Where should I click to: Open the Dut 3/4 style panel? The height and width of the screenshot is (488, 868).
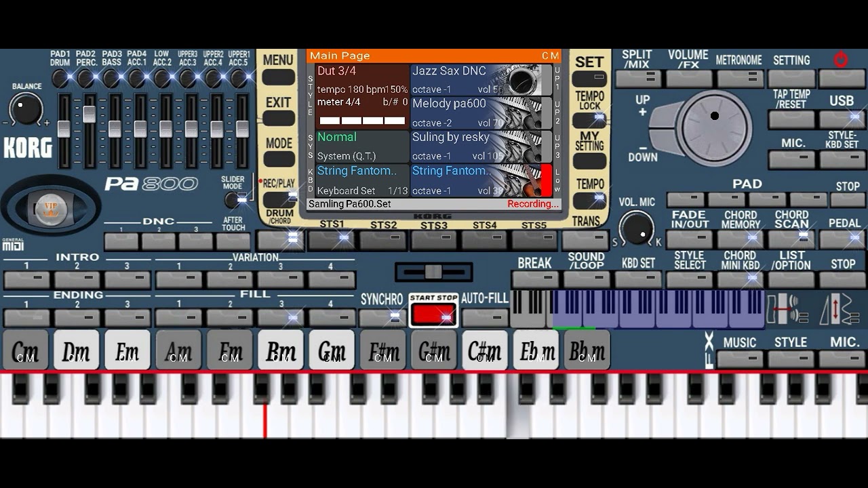coord(362,96)
